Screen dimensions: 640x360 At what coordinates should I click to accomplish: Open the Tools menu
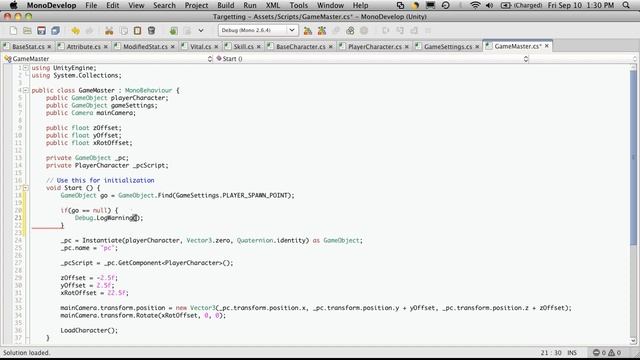pyautogui.click(x=298, y=5)
